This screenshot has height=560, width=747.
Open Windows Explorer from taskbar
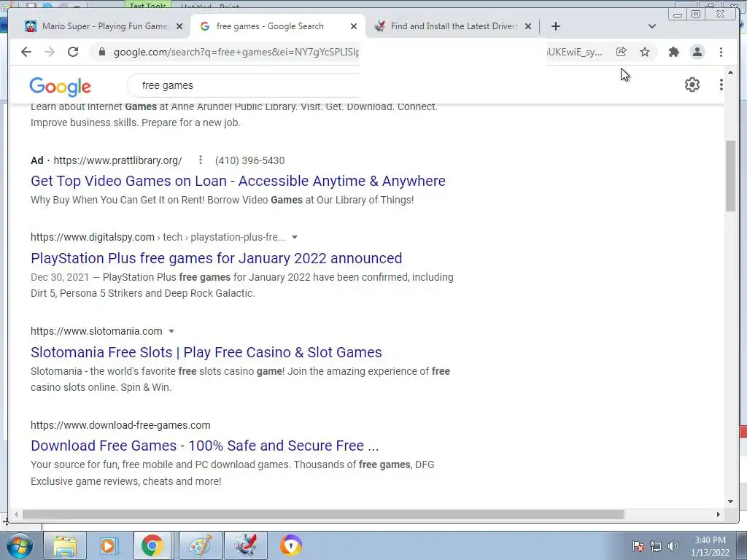click(65, 545)
